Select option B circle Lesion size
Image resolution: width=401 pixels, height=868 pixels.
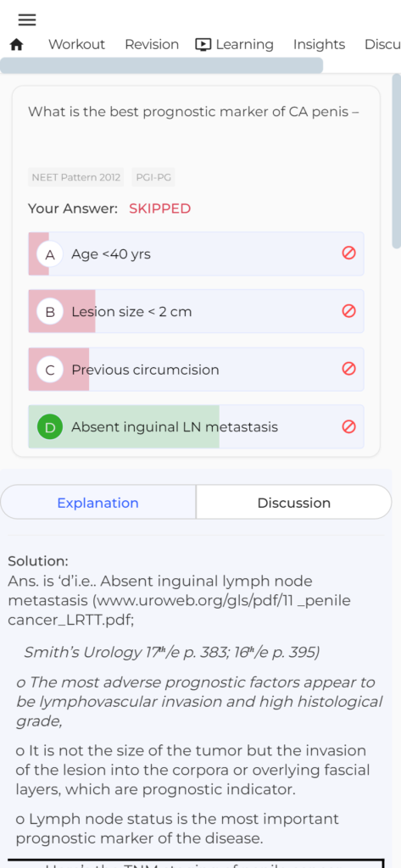point(50,312)
